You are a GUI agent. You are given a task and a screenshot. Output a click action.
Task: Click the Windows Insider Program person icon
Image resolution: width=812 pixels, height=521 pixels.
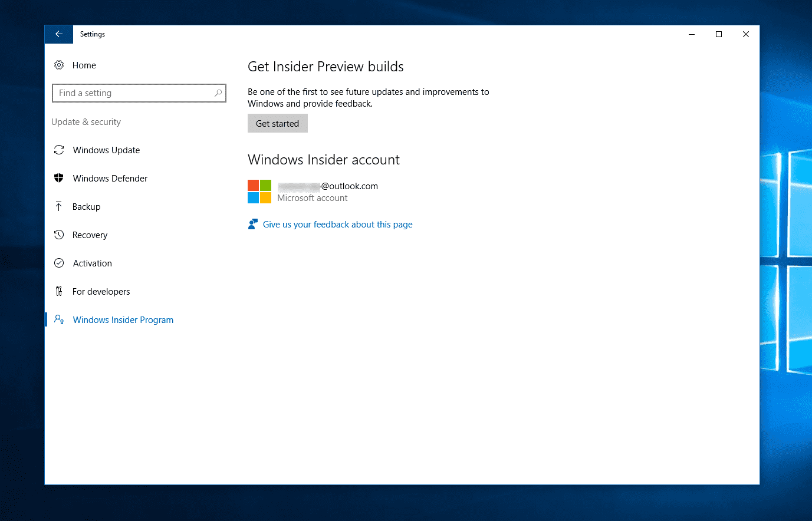point(59,319)
